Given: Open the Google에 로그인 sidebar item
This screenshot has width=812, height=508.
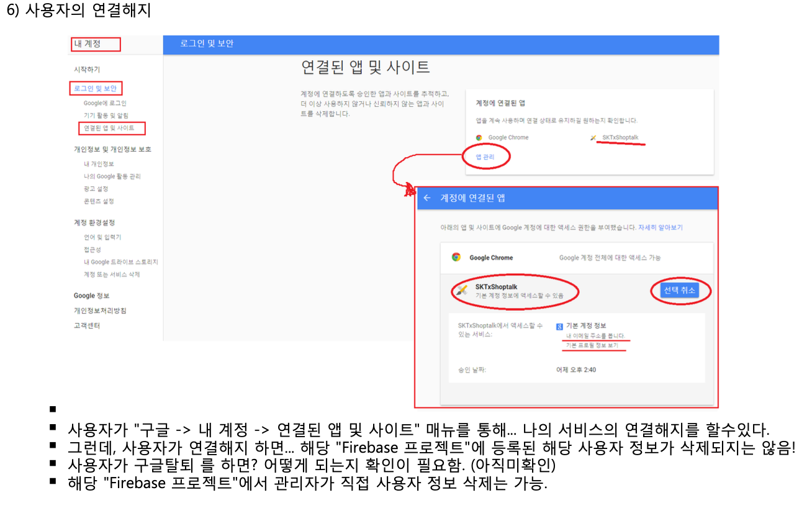Looking at the screenshot, I should [x=105, y=103].
